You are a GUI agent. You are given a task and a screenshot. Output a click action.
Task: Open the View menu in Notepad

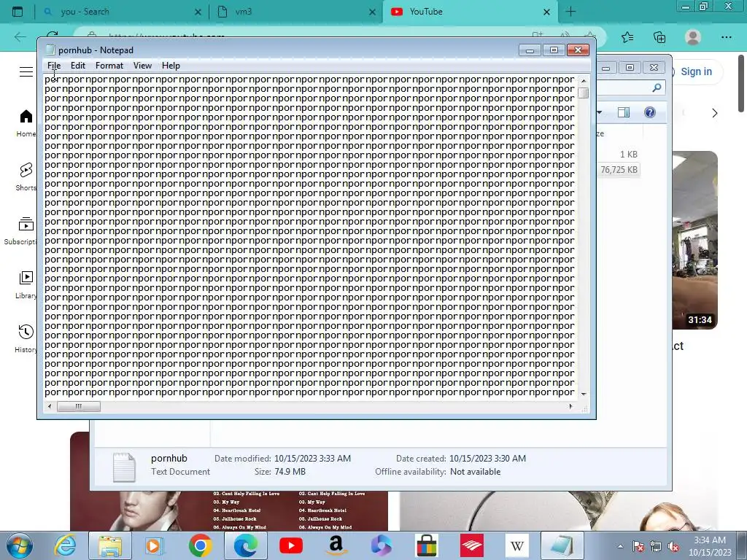(x=142, y=66)
